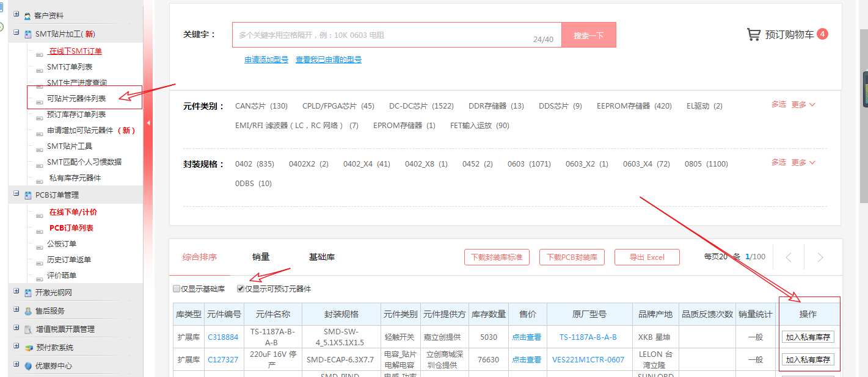The height and width of the screenshot is (377, 868).
Task: Click the 售后服务 sidebar icon
Action: click(x=28, y=311)
